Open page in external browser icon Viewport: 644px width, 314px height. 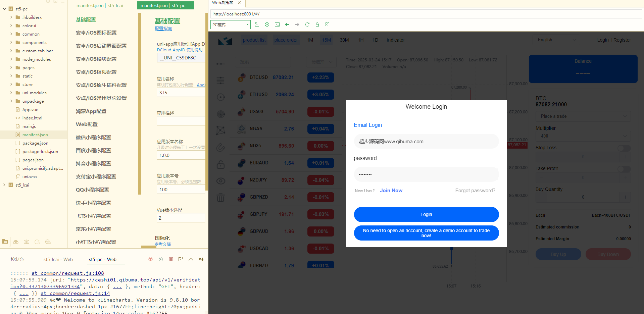(257, 24)
